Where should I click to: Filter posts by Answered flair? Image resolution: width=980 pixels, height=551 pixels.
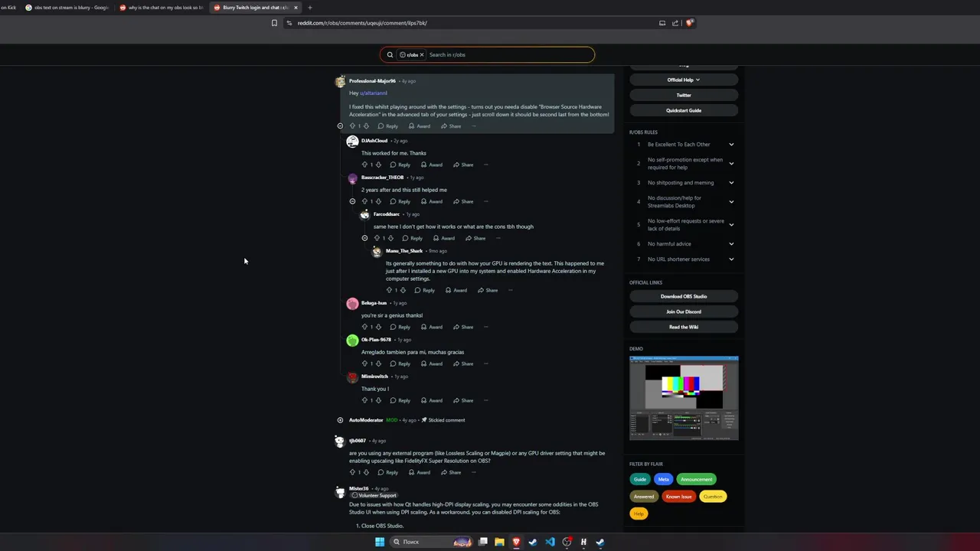tap(643, 497)
